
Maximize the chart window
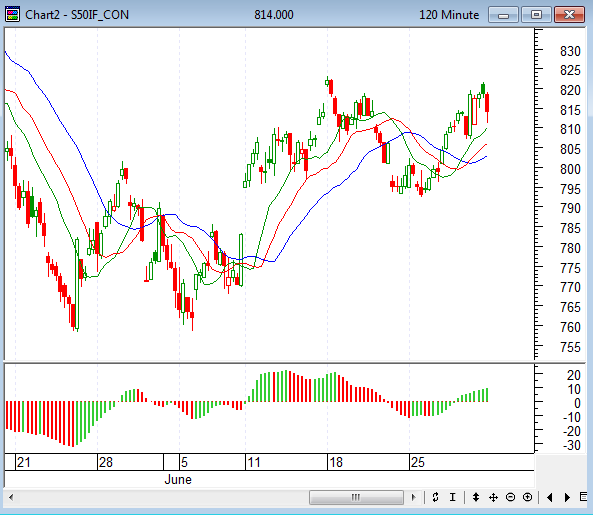click(536, 15)
